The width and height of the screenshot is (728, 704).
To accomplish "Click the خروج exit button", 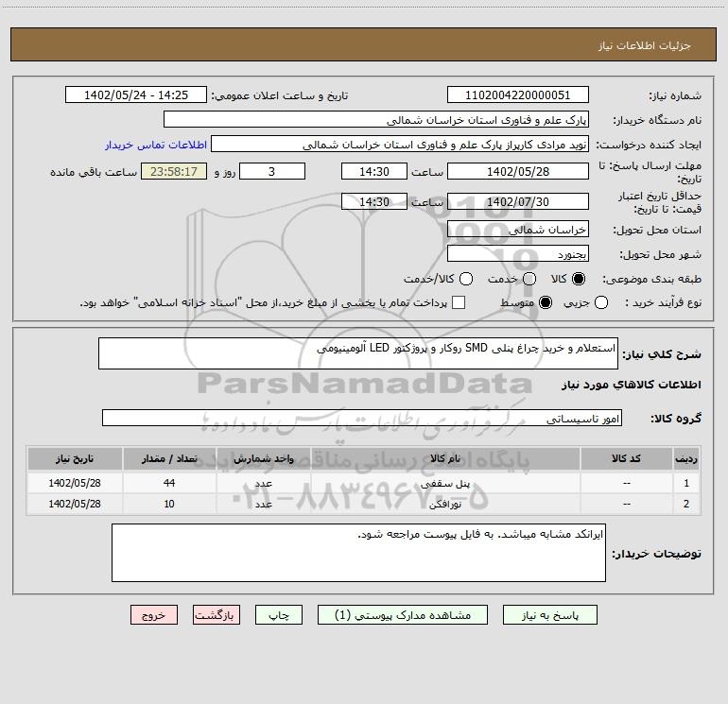I will [154, 615].
